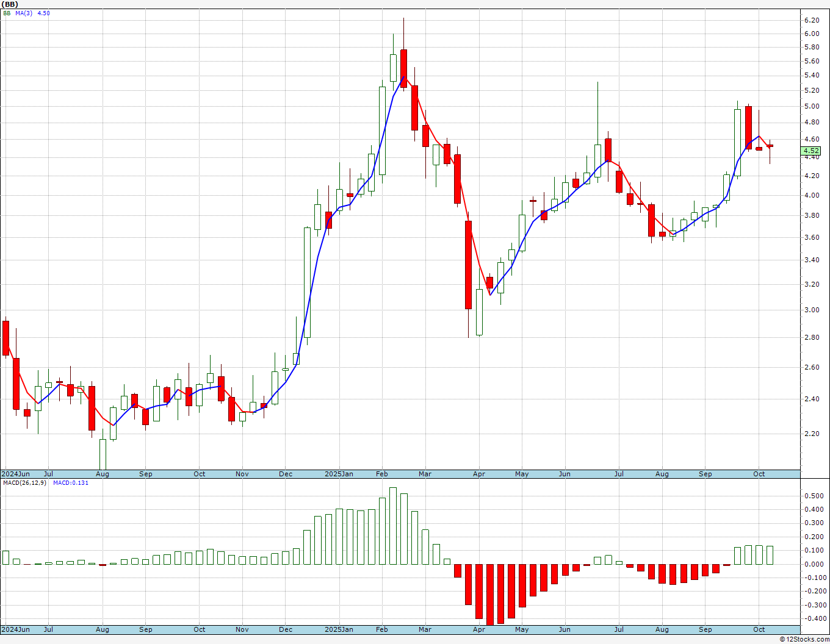Click Dec on the price chart date axis
830x644 pixels.
pyautogui.click(x=286, y=474)
